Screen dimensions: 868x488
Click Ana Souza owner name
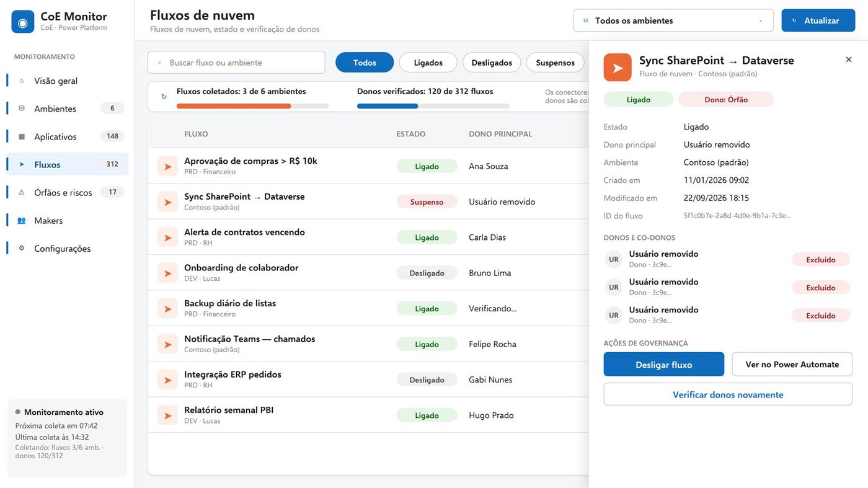click(489, 166)
